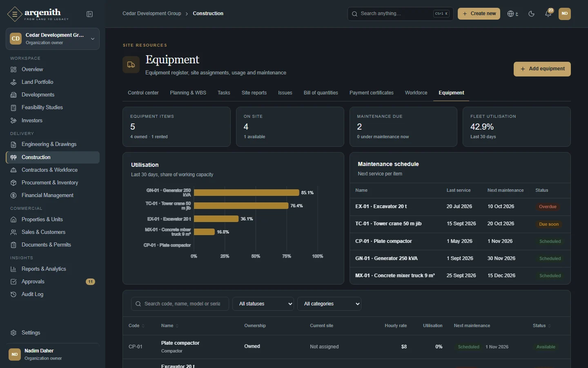Screen dimensions: 588x368
Task: Expand Cedar Development Group organization switcher
Action: tap(53, 39)
